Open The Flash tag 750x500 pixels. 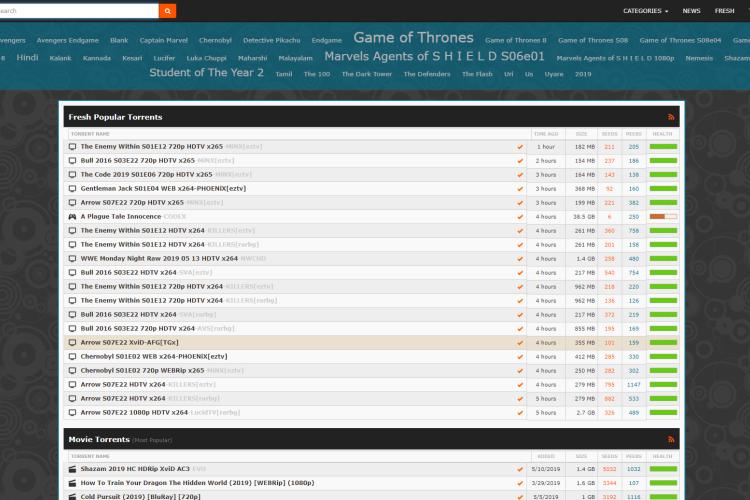[x=477, y=74]
